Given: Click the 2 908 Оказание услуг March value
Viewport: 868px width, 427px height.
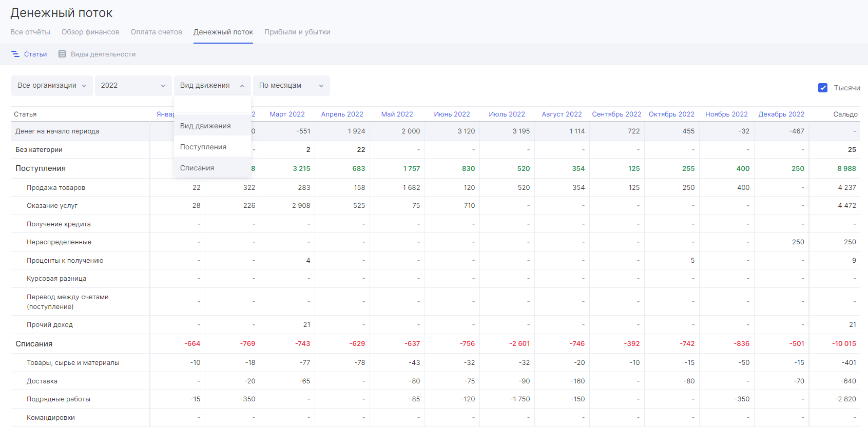Looking at the screenshot, I should click(x=301, y=205).
